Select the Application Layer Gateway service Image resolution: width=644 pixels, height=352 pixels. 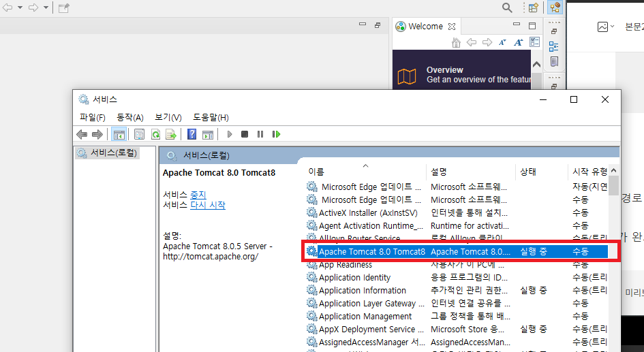pos(457,303)
